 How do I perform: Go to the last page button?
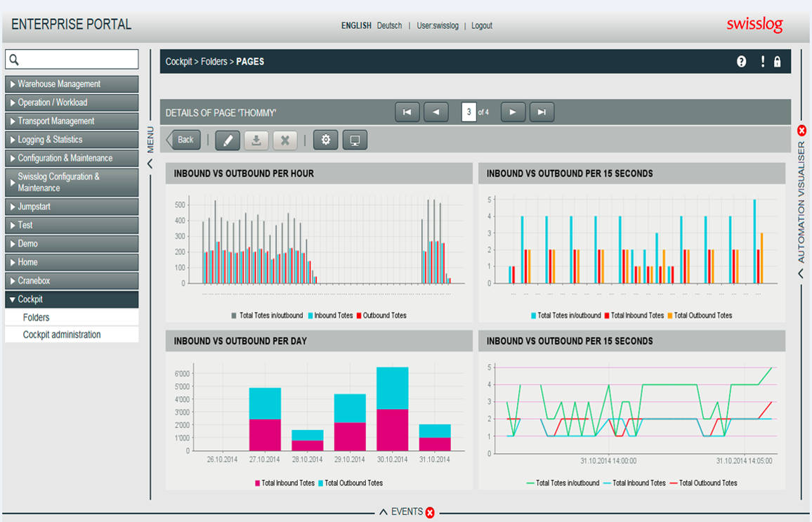tap(542, 112)
